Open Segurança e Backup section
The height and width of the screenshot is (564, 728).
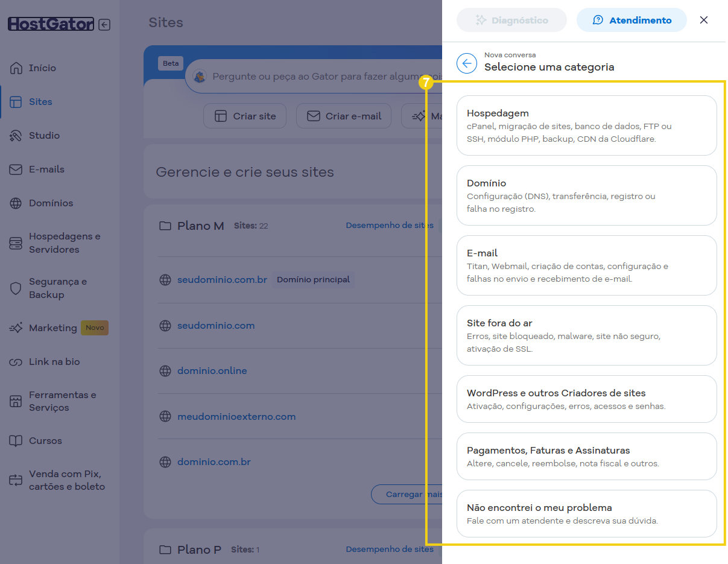click(x=57, y=288)
